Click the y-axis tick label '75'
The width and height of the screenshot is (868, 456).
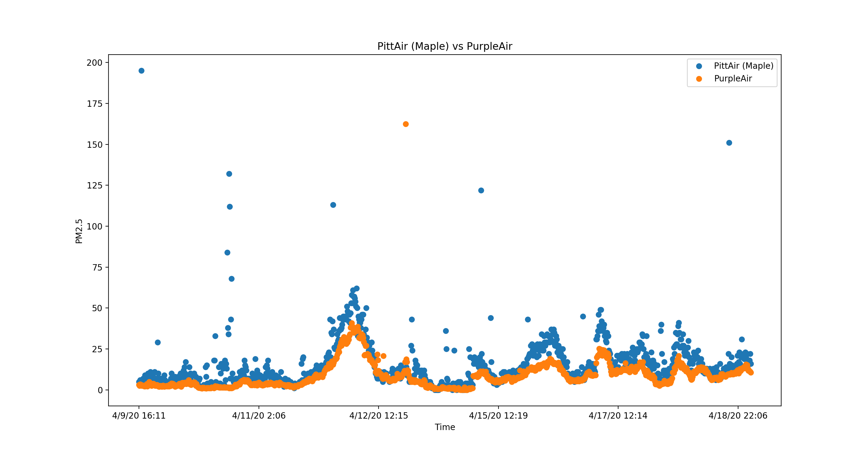[97, 268]
